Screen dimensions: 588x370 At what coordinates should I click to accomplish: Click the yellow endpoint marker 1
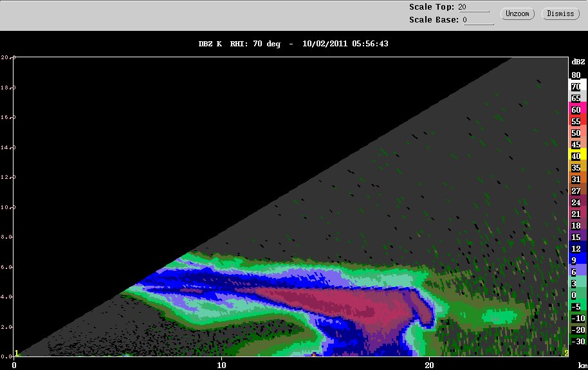(x=17, y=353)
